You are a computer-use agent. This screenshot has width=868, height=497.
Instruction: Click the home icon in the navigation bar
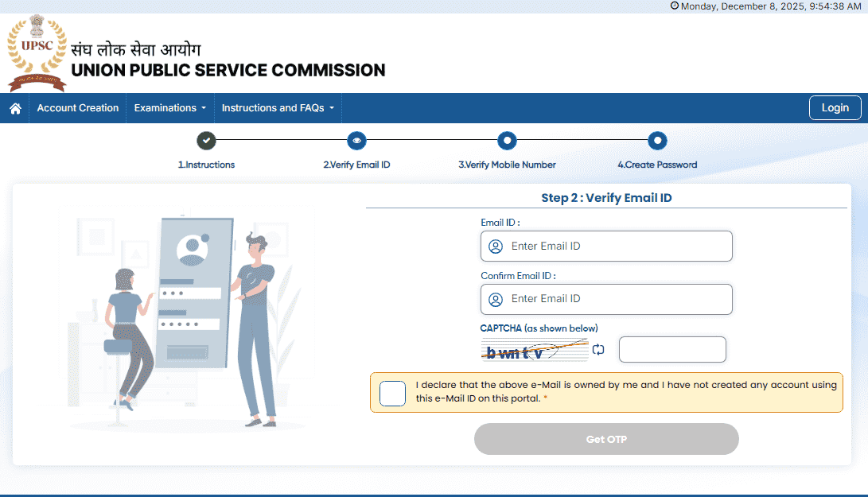[14, 107]
